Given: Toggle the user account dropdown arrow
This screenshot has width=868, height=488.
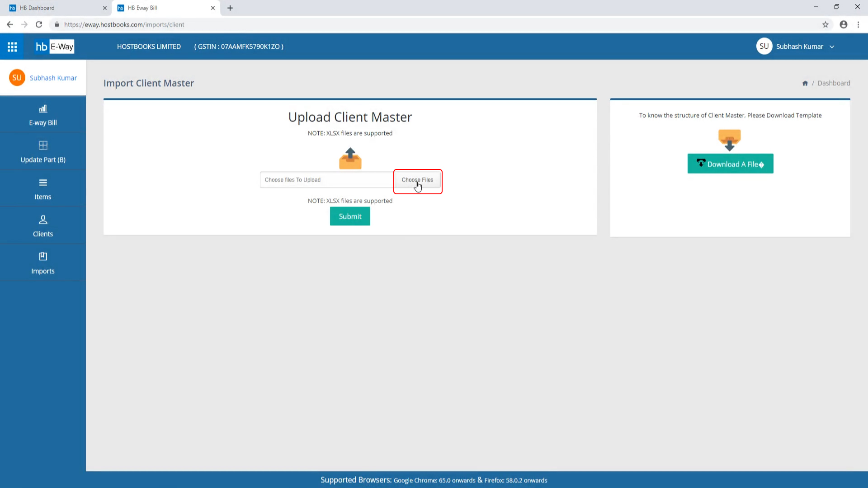Looking at the screenshot, I should point(832,47).
